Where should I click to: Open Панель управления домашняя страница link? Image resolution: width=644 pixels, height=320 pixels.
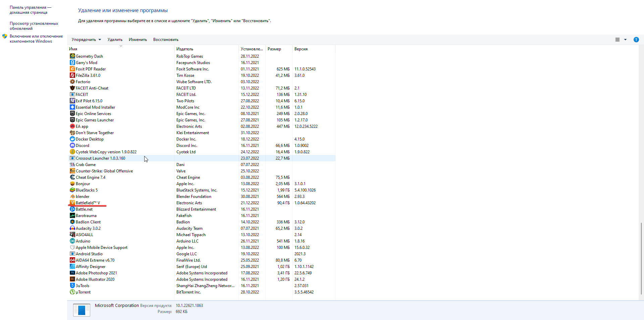30,10
